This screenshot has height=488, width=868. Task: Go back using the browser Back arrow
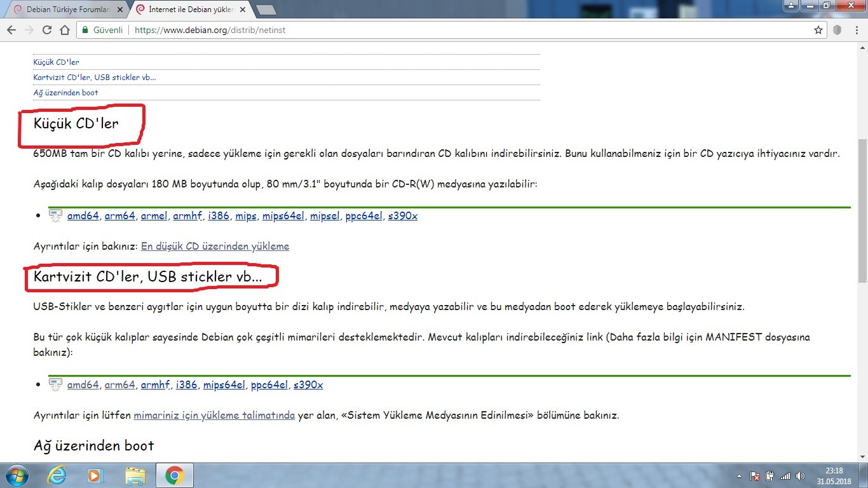(11, 30)
